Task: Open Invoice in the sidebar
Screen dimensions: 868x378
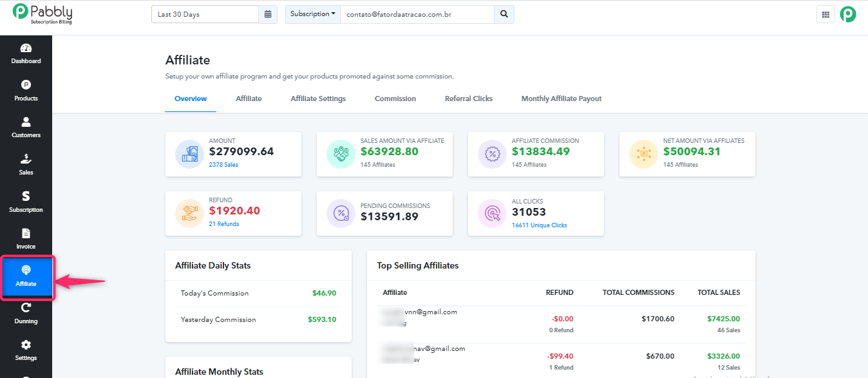Action: [26, 239]
